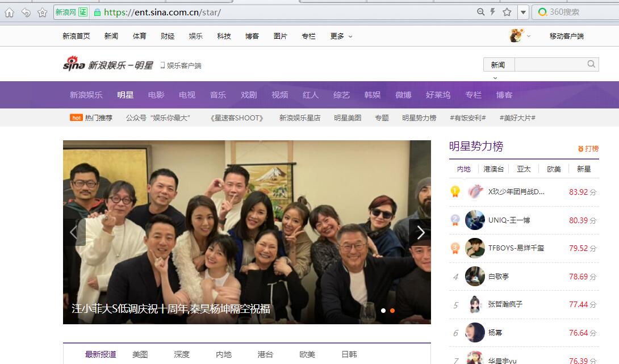This screenshot has width=619, height=364.
Task: Open 新浪娱乐星店 link
Action: [300, 118]
